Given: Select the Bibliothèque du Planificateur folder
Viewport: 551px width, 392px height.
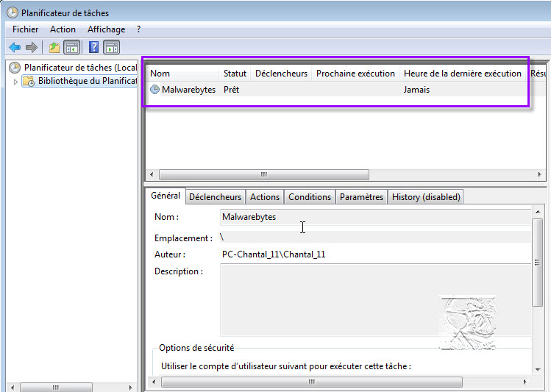Looking at the screenshot, I should click(x=87, y=81).
